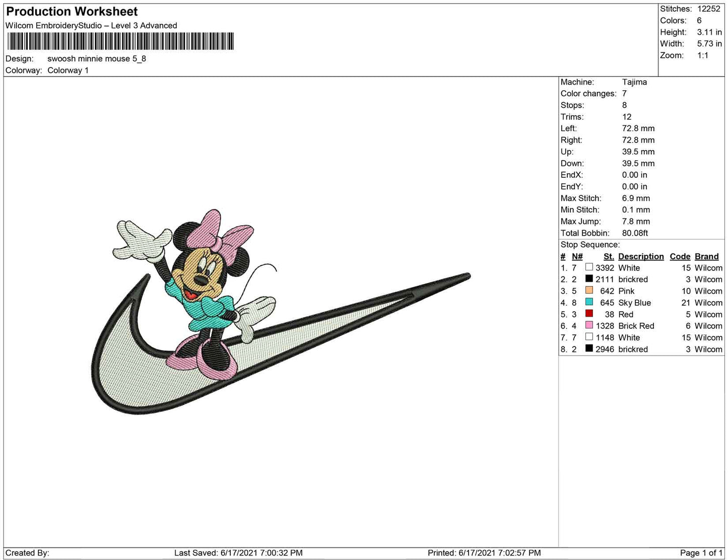Click the "Printed: 6/17/2021 7:02:57 PM" footer
Image resolution: width=728 pixels, height=560 pixels.
click(x=484, y=553)
